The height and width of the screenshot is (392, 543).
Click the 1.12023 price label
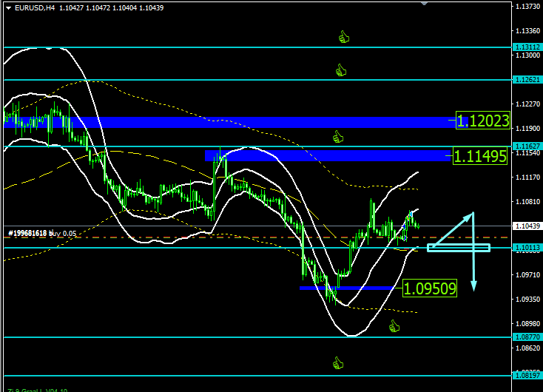482,121
